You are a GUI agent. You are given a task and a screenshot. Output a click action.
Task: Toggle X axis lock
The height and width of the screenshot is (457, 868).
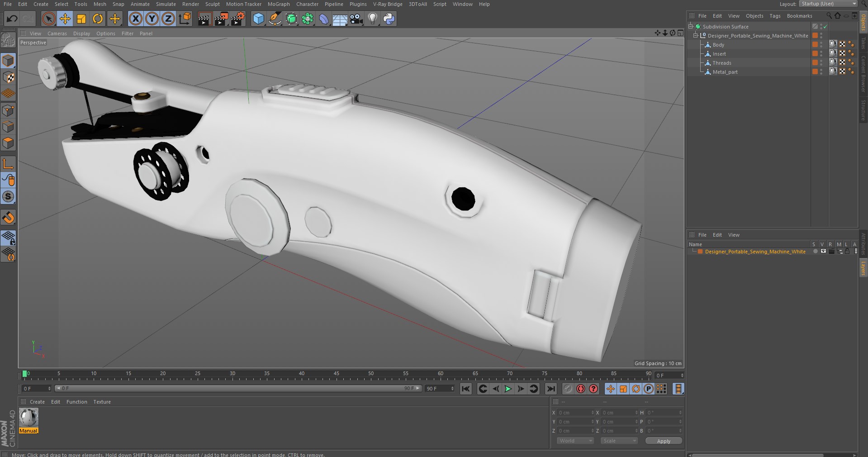point(135,19)
